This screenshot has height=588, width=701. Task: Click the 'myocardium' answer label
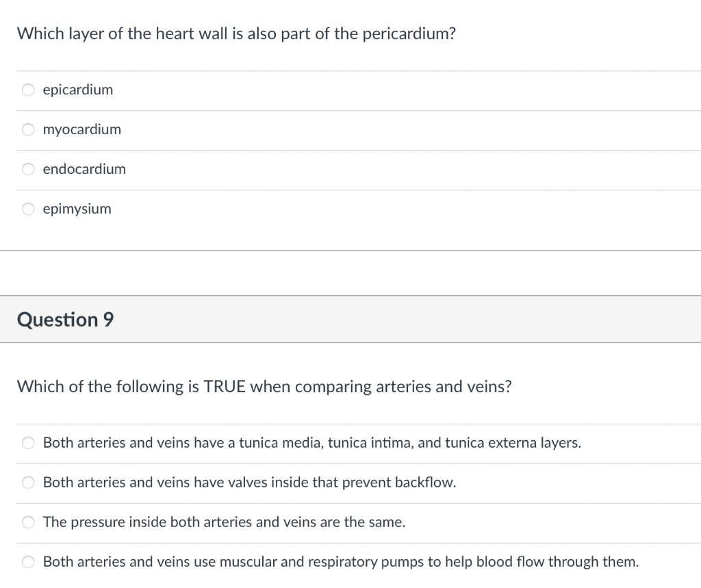tap(81, 129)
